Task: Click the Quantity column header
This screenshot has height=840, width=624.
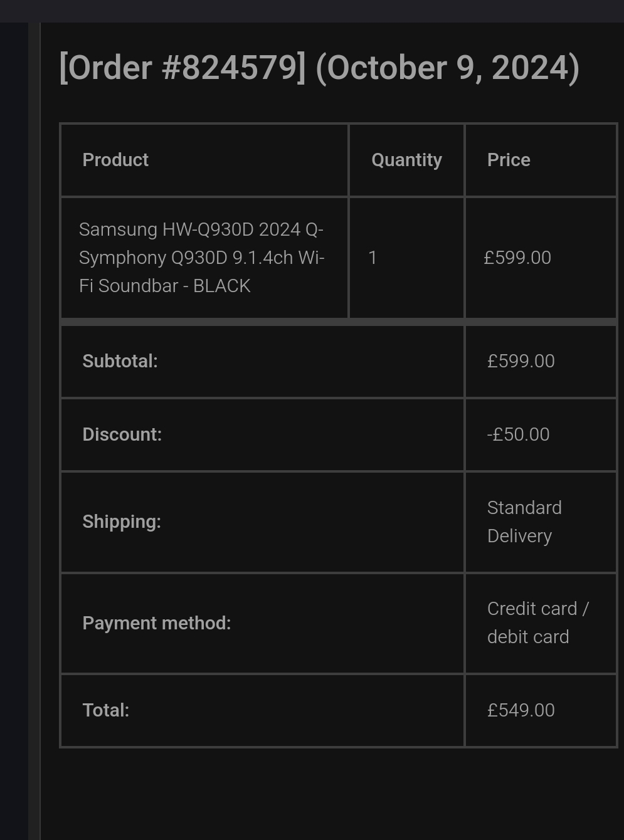Action: tap(406, 160)
